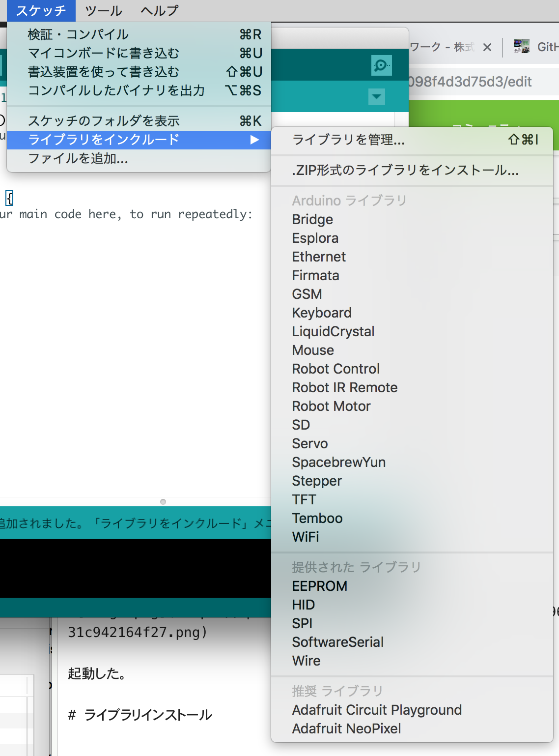Open the ツール menu
The height and width of the screenshot is (756, 559).
click(103, 10)
